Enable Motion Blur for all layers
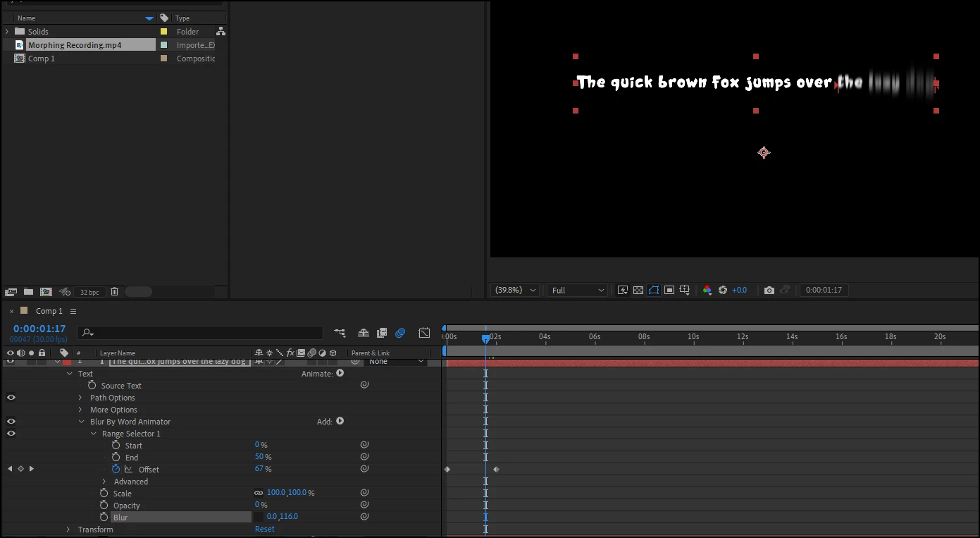This screenshot has height=538, width=980. pos(400,333)
